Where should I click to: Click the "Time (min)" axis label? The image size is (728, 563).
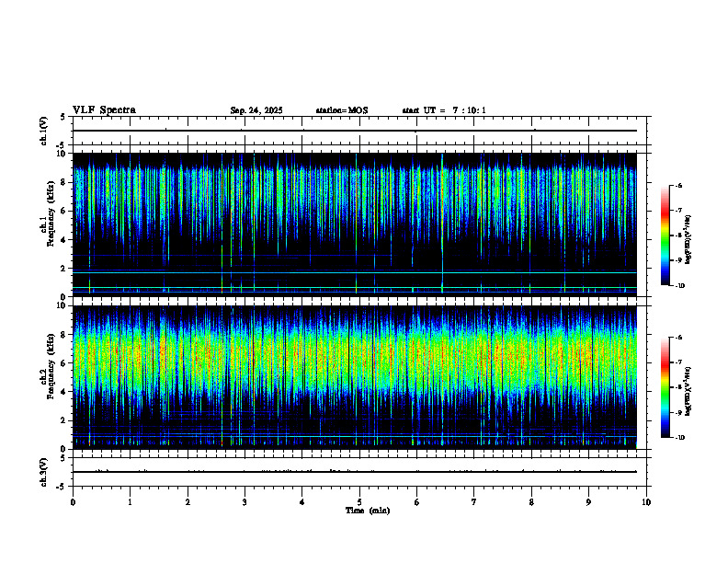point(368,511)
